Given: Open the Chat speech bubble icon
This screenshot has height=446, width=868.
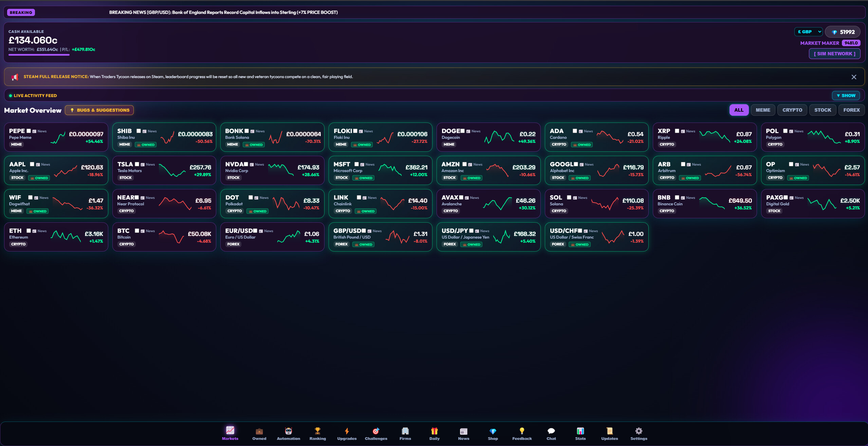Looking at the screenshot, I should [551, 431].
